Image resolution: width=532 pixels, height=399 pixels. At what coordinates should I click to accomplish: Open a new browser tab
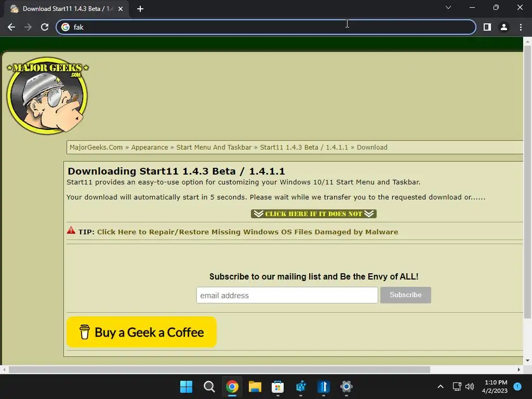click(x=140, y=9)
